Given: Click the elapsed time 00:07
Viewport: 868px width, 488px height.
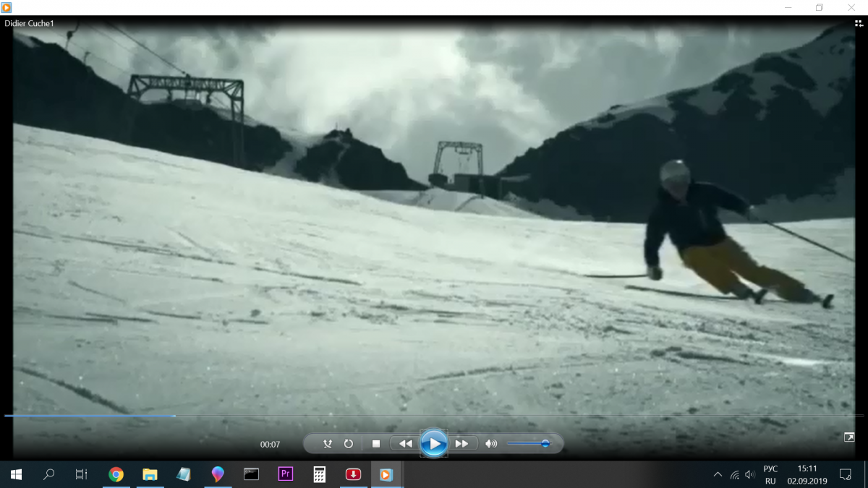Looking at the screenshot, I should point(270,445).
